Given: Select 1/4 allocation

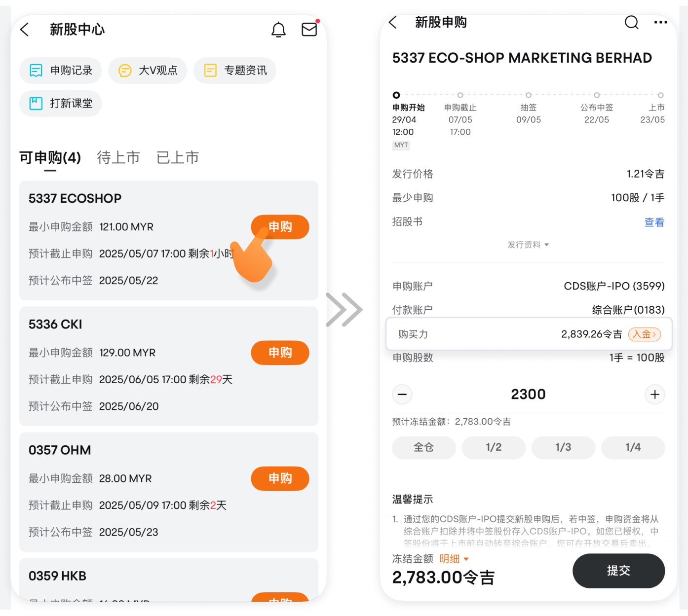Looking at the screenshot, I should click(633, 447).
